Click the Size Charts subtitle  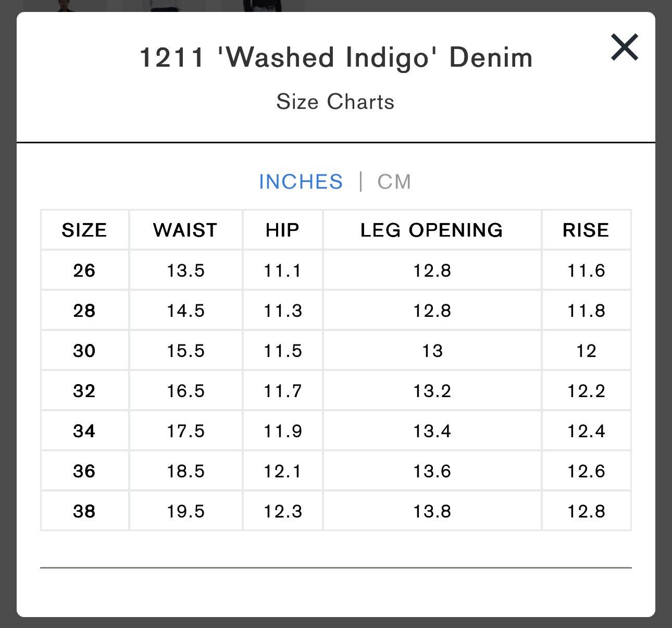coord(335,102)
